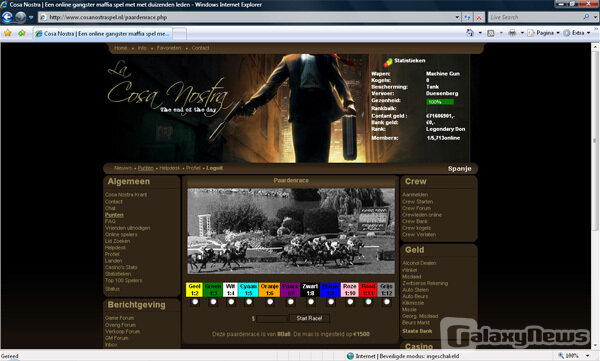Select the Oranje 1:6 horse radio button
The image size is (600, 361).
(x=270, y=302)
